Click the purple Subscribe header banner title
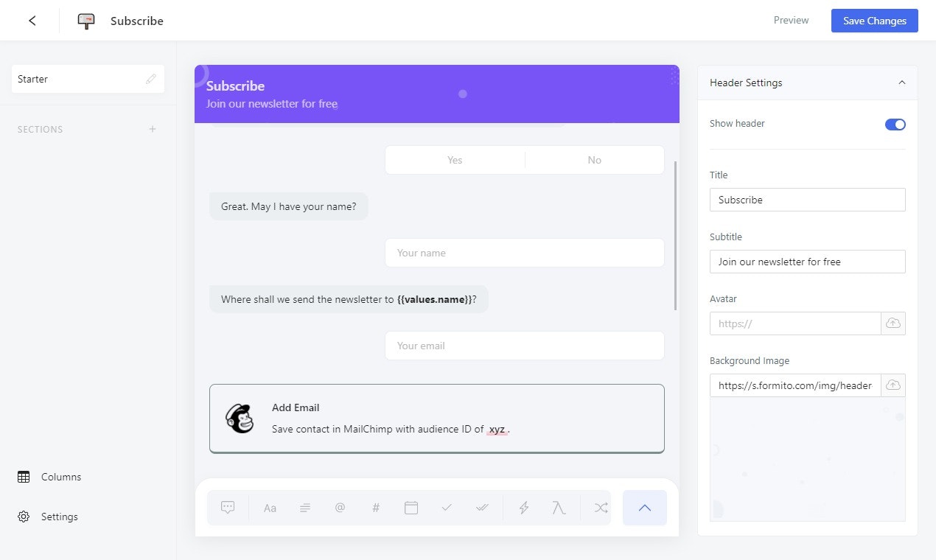The height and width of the screenshot is (560, 936). (235, 86)
